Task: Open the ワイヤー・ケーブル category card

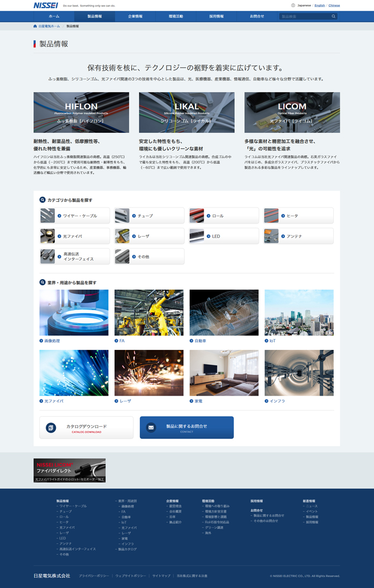Action: tap(75, 216)
